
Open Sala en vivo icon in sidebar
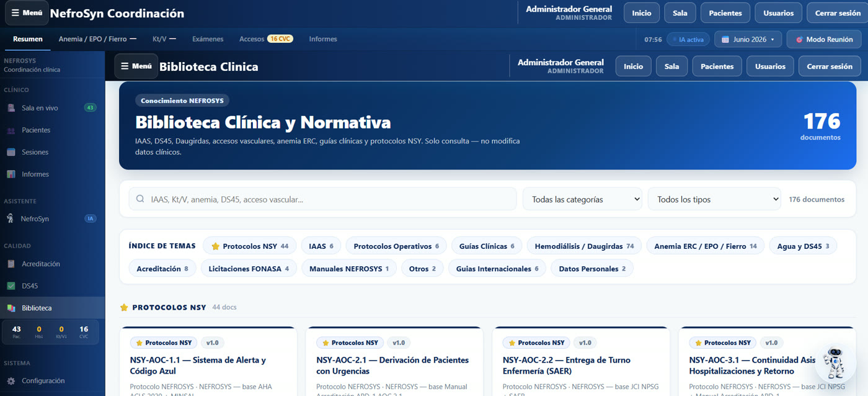[11, 108]
